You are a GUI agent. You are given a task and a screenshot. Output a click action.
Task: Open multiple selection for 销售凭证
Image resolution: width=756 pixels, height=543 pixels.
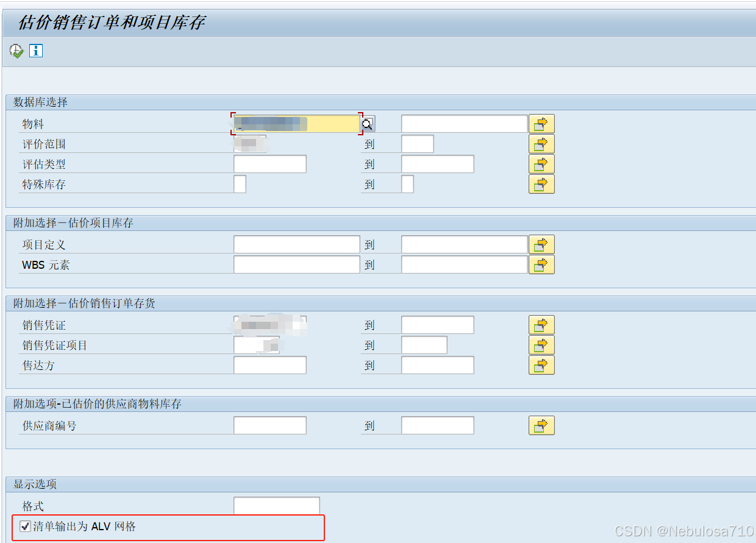coord(541,324)
